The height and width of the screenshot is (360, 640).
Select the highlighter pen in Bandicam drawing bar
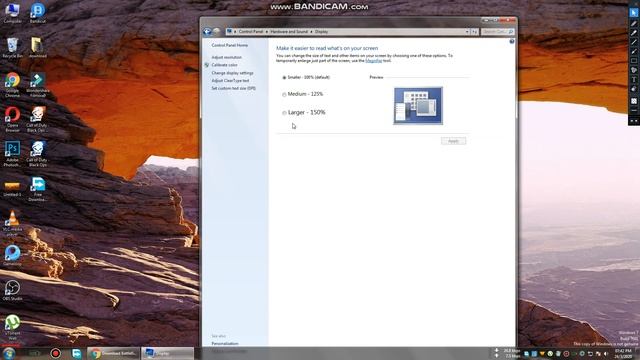point(633,33)
